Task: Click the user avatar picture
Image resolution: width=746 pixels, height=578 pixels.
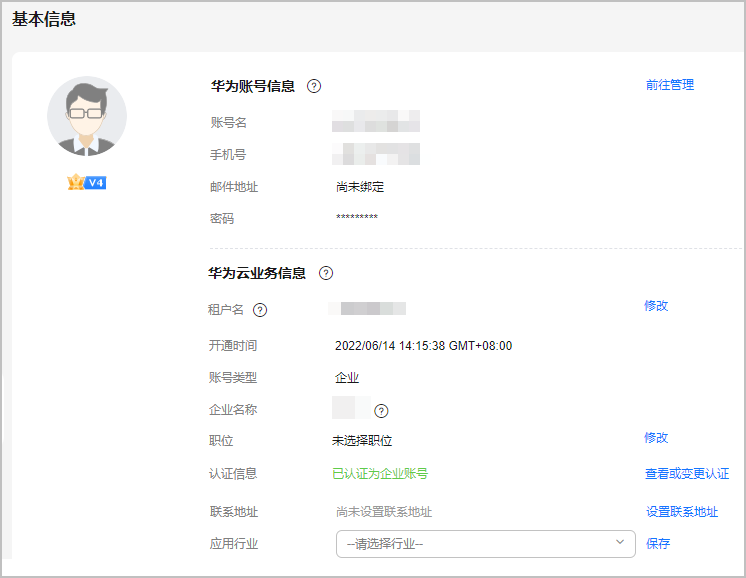Action: pos(87,116)
